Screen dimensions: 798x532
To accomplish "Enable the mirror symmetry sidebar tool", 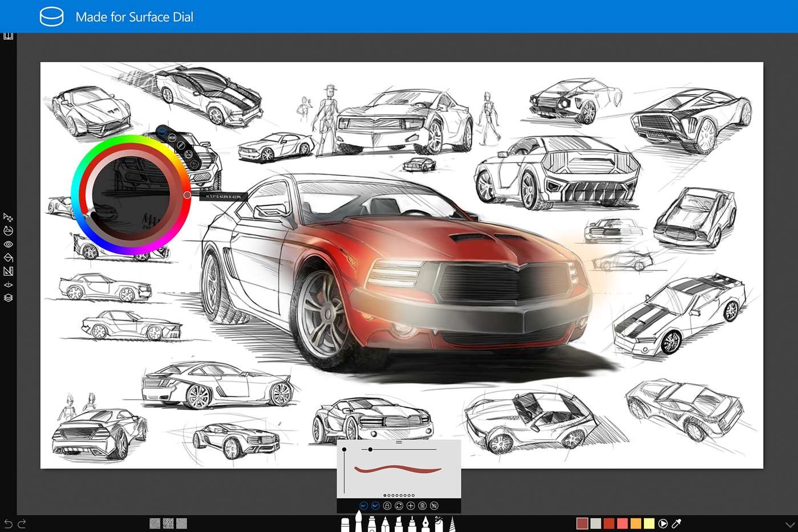I will 8,285.
